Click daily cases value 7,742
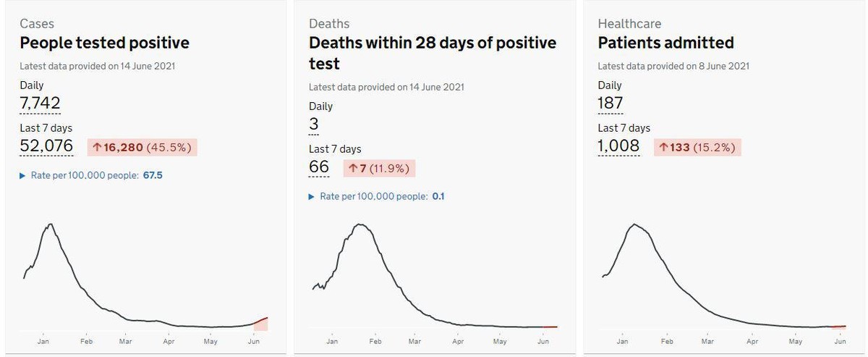868x357 pixels. 40,103
